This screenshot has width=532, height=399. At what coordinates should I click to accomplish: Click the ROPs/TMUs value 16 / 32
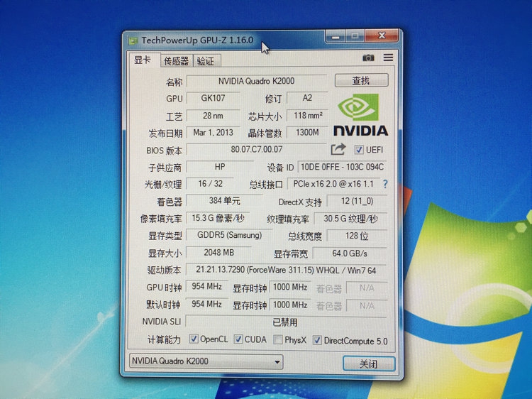[211, 184]
